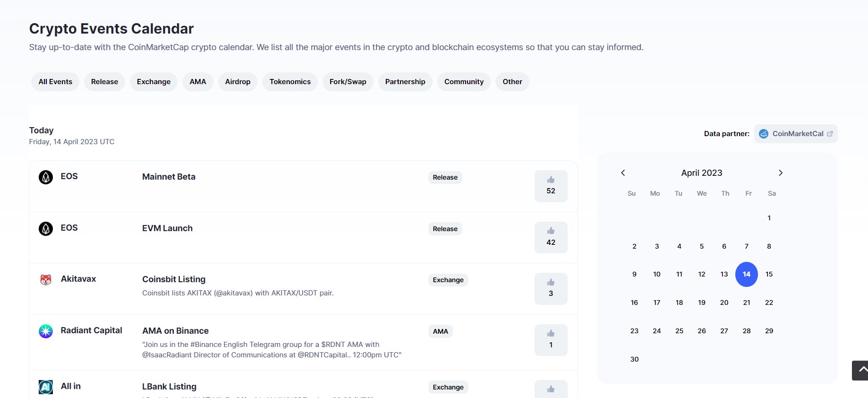Select highlighted date 14 in the calendar
This screenshot has height=398, width=868.
[747, 274]
